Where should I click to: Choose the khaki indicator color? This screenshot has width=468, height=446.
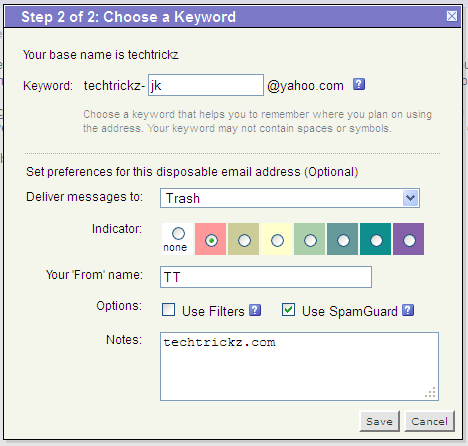[244, 240]
